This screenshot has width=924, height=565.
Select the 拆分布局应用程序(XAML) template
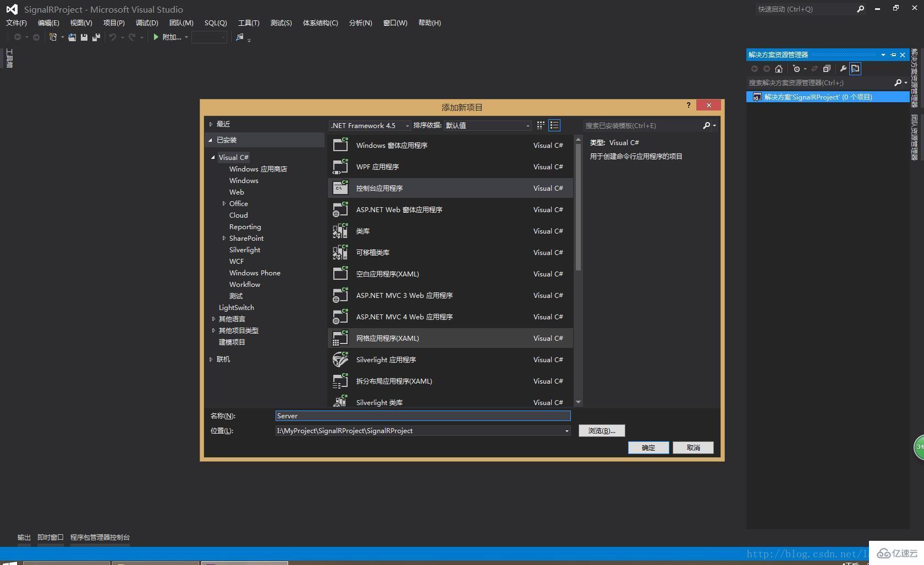point(450,381)
